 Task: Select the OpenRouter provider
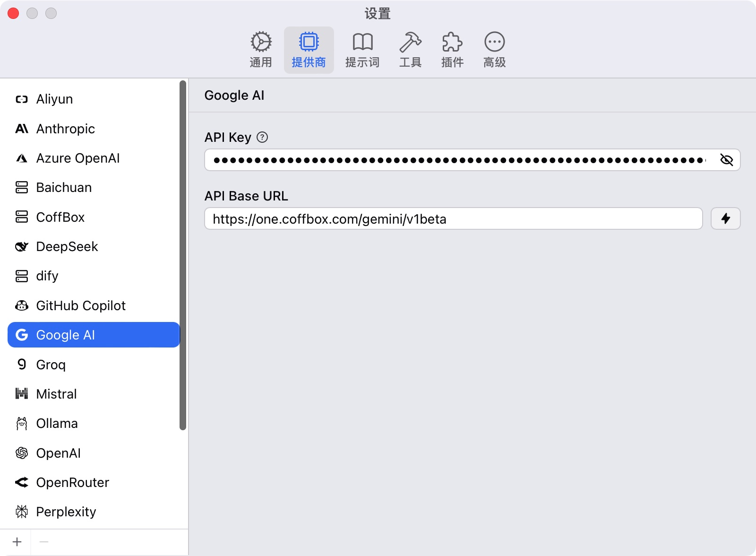94,482
